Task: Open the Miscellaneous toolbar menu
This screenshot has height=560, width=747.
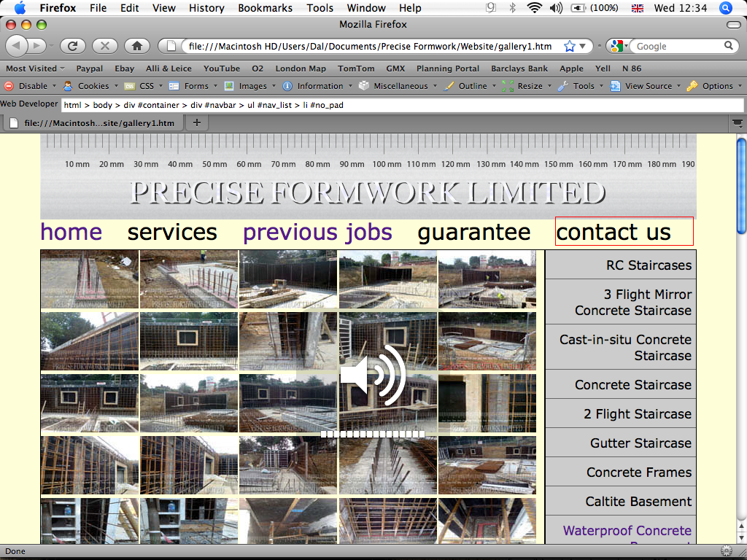Action: [x=398, y=86]
